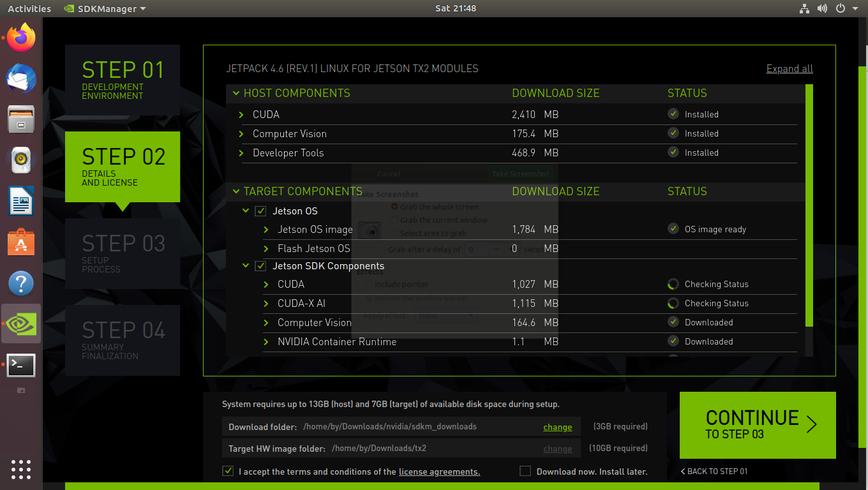This screenshot has height=490, width=868.
Task: Expand the NVIDIA Container Runtime row
Action: 267,342
